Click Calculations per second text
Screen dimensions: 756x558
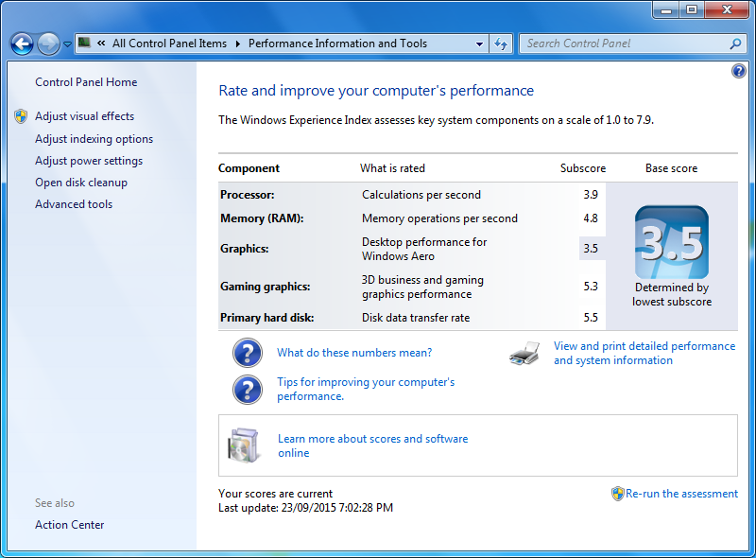click(421, 195)
